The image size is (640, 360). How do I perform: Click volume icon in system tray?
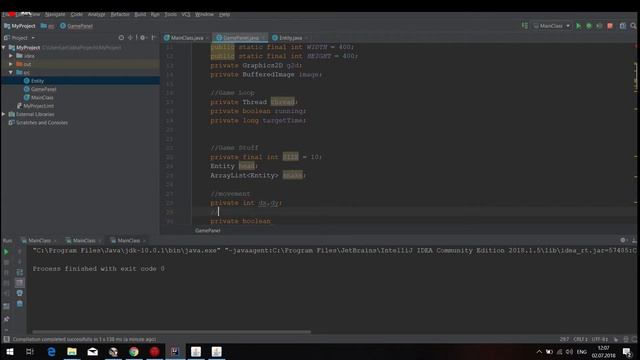569,351
